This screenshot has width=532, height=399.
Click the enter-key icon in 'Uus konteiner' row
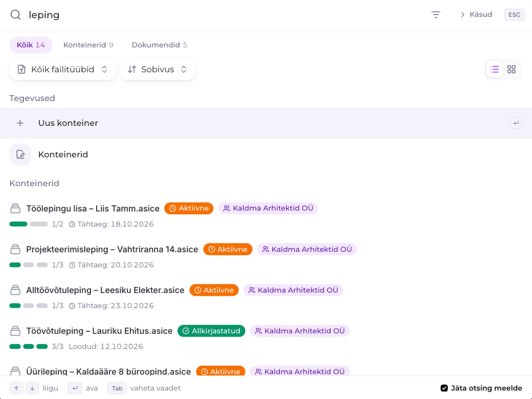pos(516,123)
